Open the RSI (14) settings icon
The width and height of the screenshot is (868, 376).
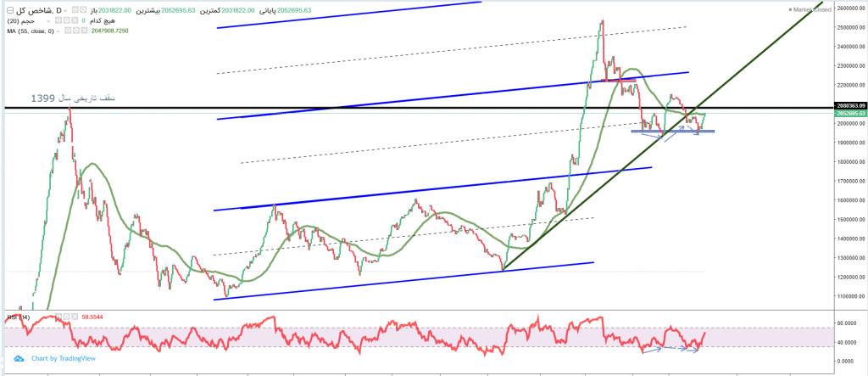coord(66,317)
